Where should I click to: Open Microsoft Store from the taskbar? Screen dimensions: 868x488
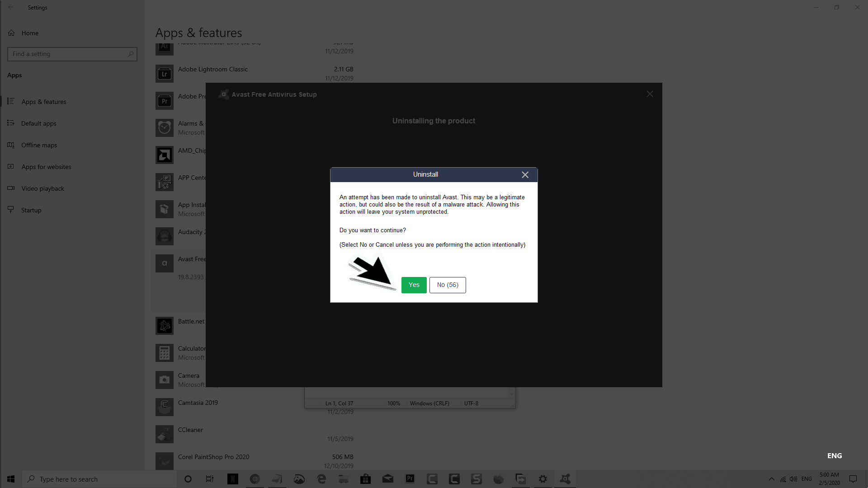pyautogui.click(x=365, y=479)
